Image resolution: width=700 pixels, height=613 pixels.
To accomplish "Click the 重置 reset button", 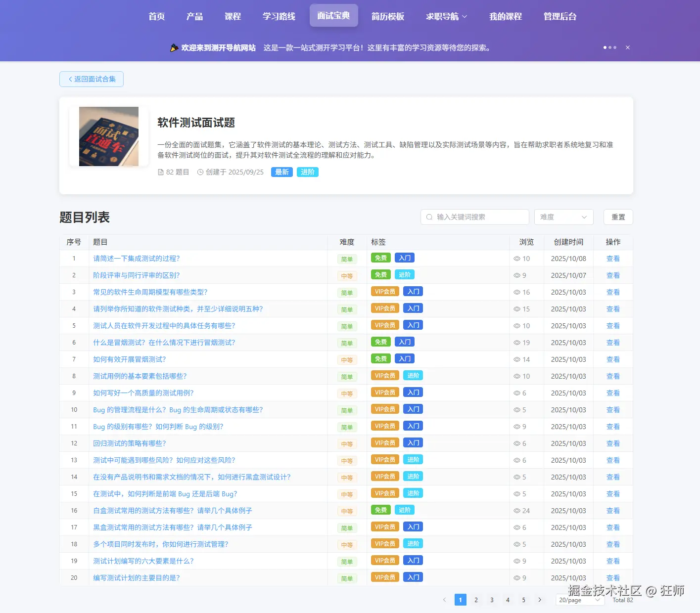I will [x=618, y=217].
